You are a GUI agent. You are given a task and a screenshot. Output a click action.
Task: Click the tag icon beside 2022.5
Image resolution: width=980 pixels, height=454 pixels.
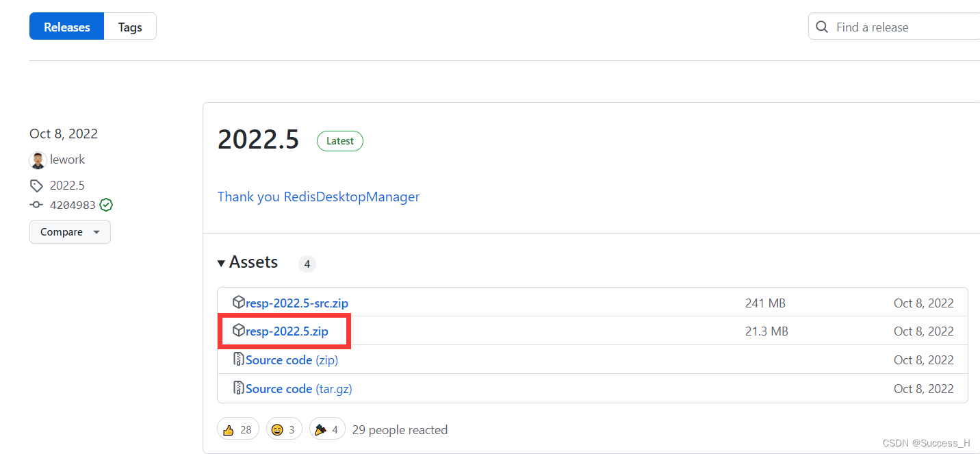[x=36, y=186]
